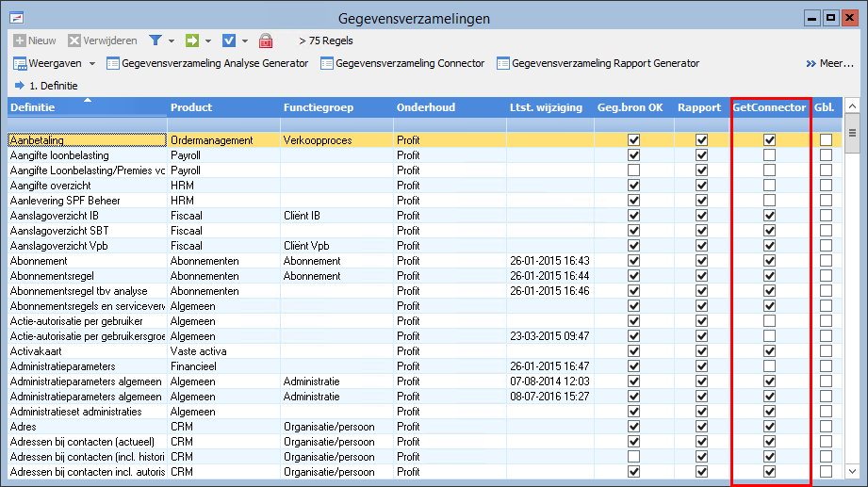The width and height of the screenshot is (868, 487).
Task: Open dropdown next to green arrow
Action: pos(208,41)
